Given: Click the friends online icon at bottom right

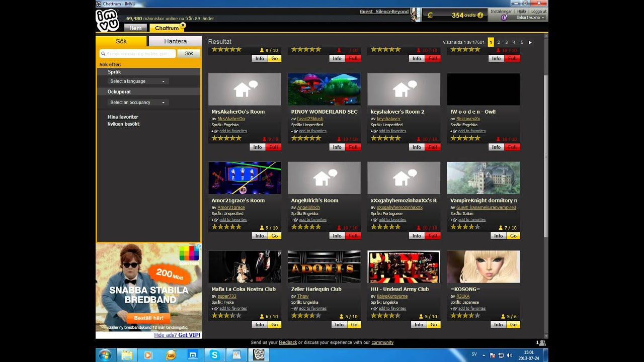Looking at the screenshot, I should [x=541, y=343].
